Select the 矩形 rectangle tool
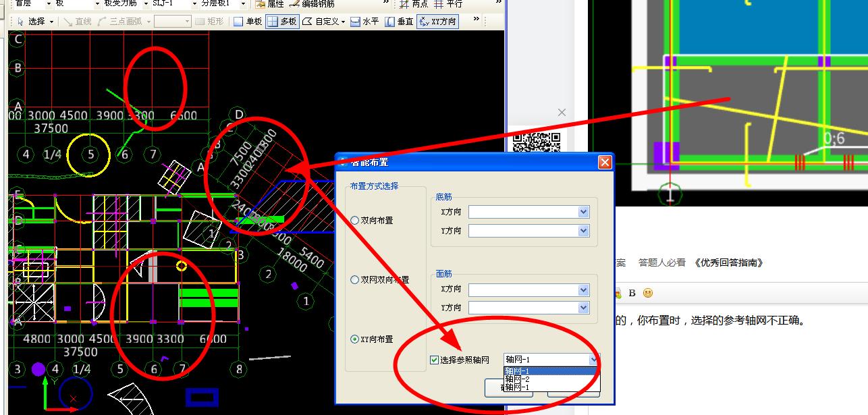 (x=209, y=22)
